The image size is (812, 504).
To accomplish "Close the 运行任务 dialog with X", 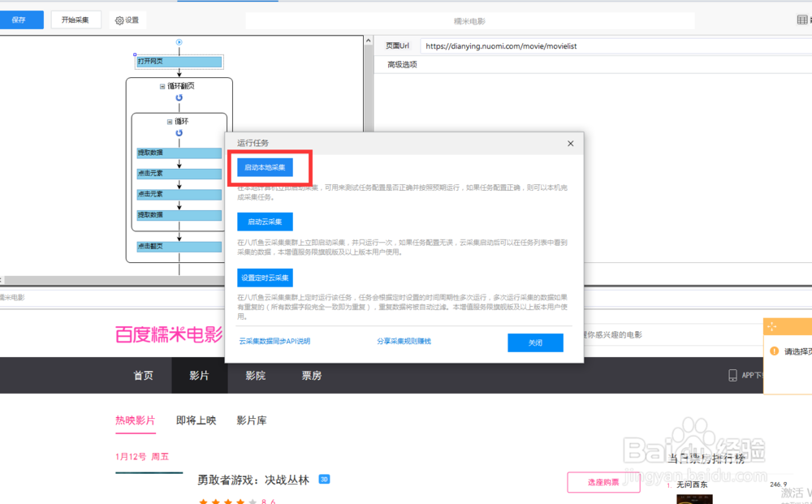I will coord(570,144).
